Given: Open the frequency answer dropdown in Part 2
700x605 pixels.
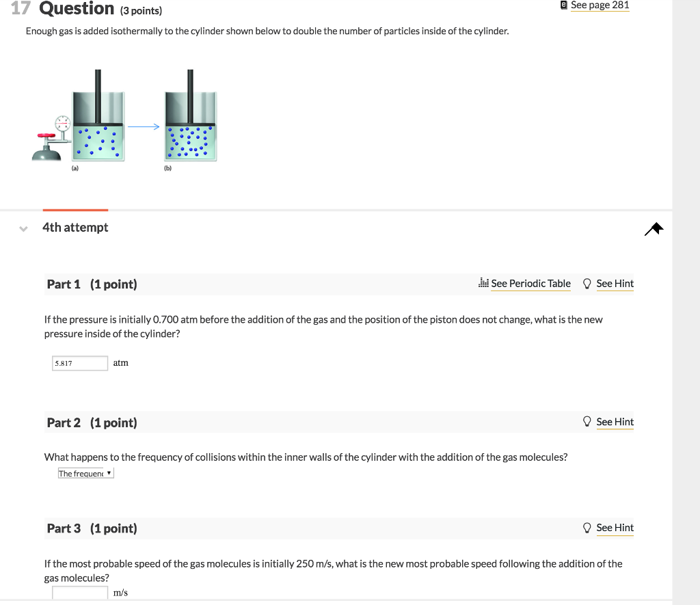Looking at the screenshot, I should tap(85, 472).
